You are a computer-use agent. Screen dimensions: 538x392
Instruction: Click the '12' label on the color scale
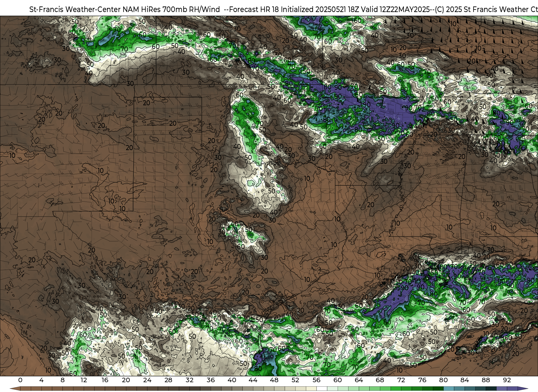tap(84, 380)
